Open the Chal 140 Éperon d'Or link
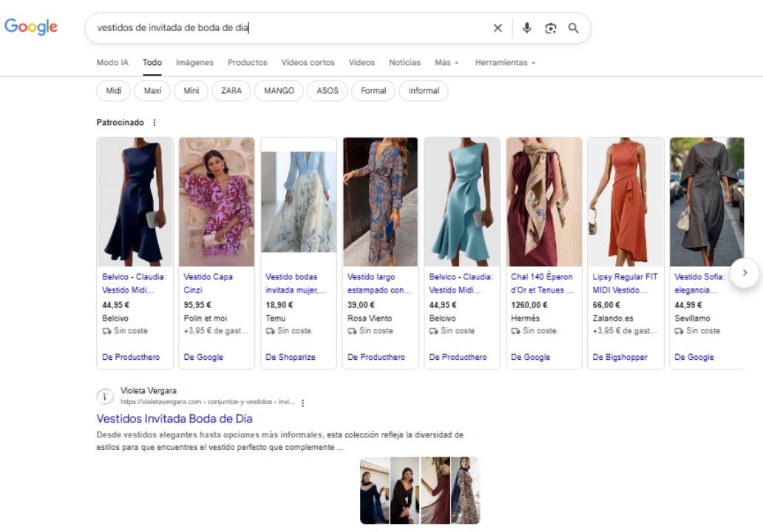The width and height of the screenshot is (763, 532). (542, 284)
